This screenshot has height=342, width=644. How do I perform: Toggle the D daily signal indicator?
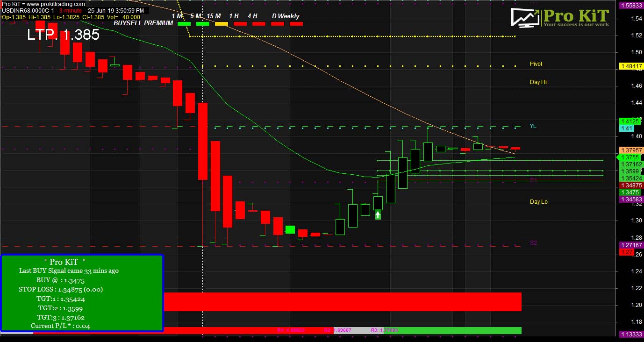[278, 23]
